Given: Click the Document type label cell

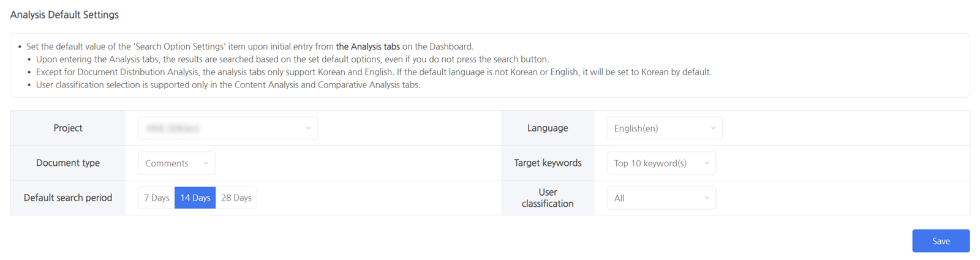Looking at the screenshot, I should [68, 163].
